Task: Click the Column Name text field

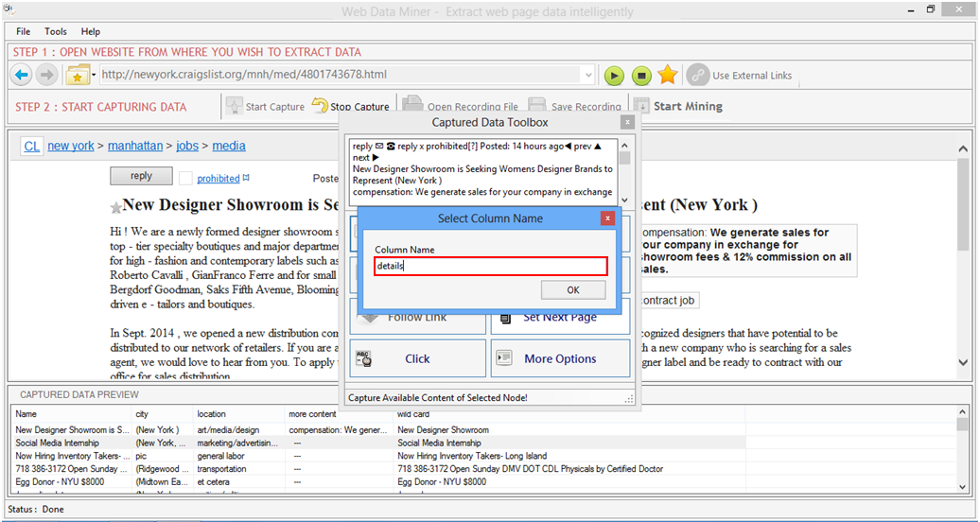Action: tap(491, 266)
